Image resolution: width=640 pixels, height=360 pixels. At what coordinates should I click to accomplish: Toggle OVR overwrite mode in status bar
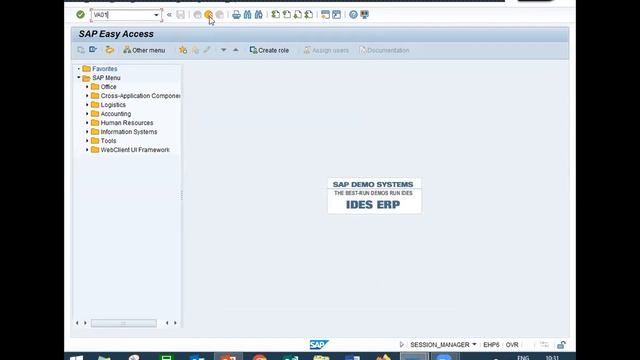coord(512,344)
